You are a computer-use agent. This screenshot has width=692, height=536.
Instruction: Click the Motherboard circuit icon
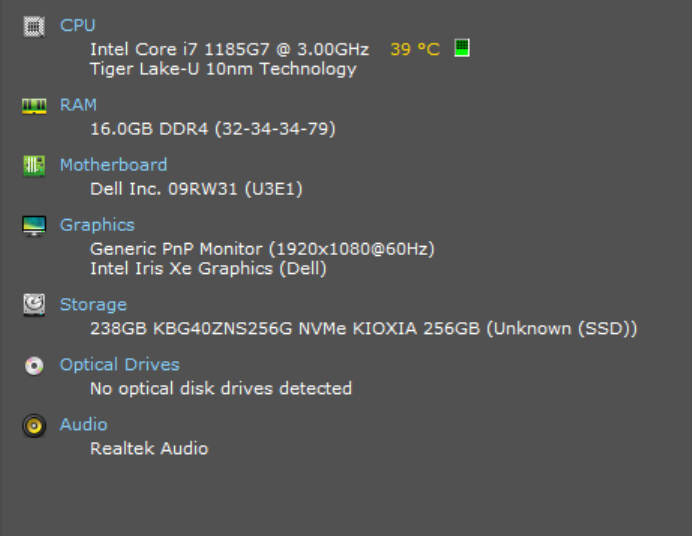click(x=34, y=166)
